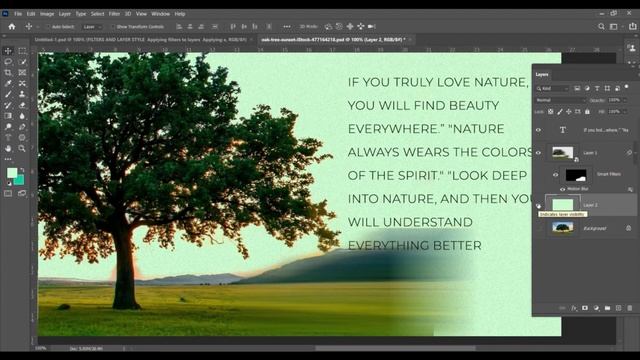Click the Layers panel tab
Viewport: 640px width, 360px height.
click(542, 75)
